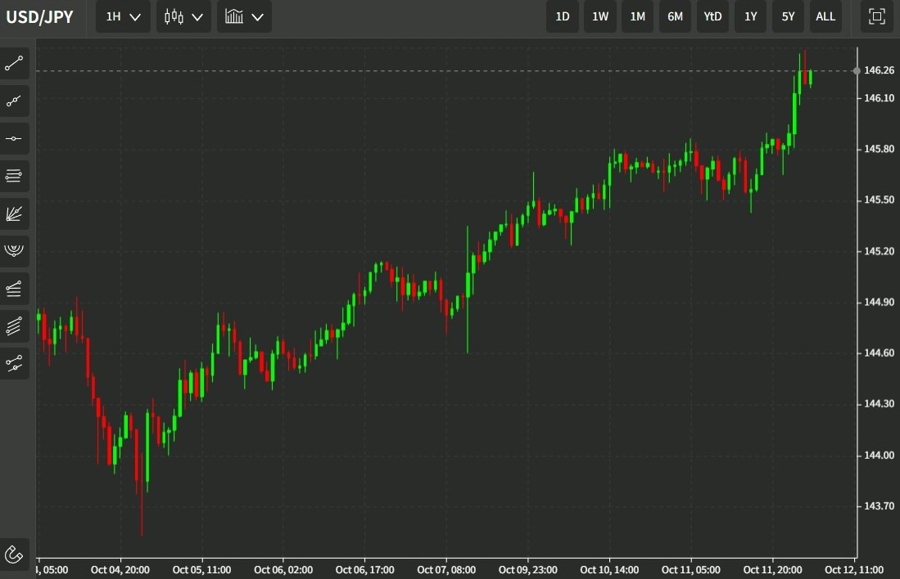Select the multi-point polyline drawing tool

pyautogui.click(x=14, y=101)
